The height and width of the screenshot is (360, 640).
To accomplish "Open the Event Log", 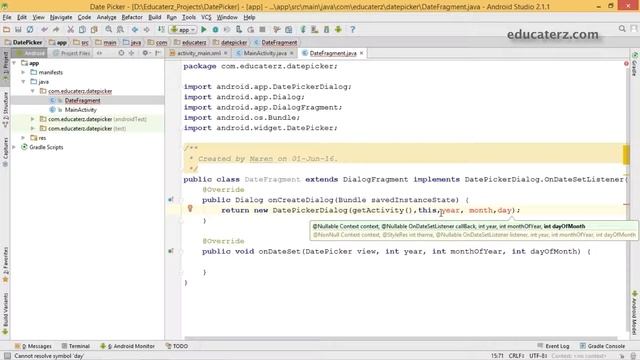I will [553, 346].
